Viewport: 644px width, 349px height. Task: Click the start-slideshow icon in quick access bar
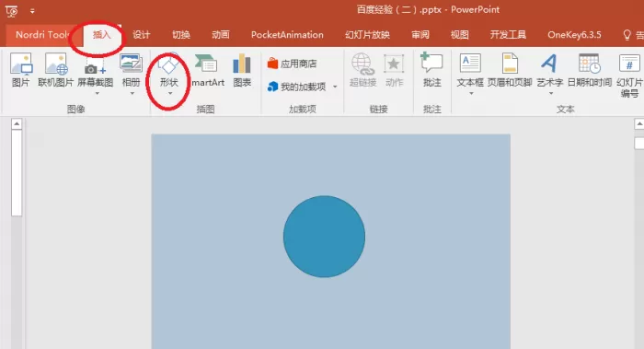click(x=11, y=11)
